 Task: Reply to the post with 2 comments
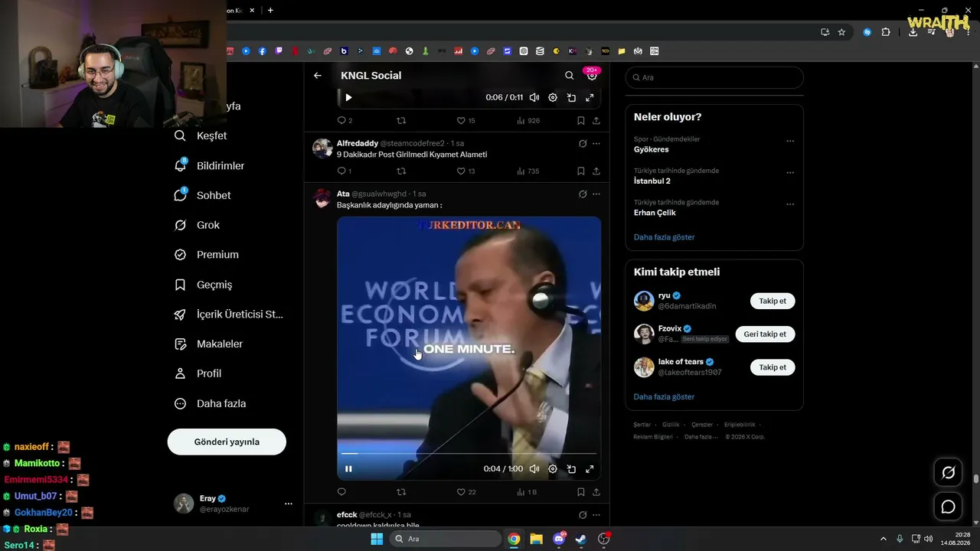tap(345, 121)
